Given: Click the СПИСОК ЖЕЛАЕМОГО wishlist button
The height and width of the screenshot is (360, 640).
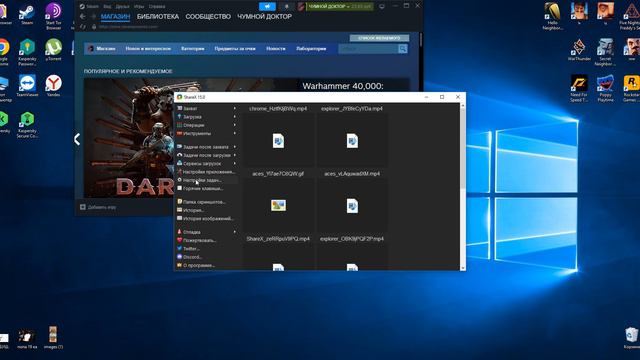Looking at the screenshot, I should (x=379, y=38).
